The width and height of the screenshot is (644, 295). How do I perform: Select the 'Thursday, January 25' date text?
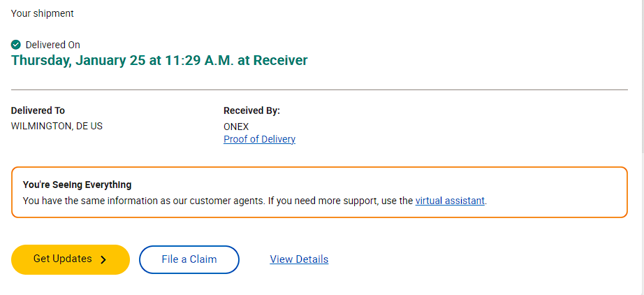click(x=78, y=60)
